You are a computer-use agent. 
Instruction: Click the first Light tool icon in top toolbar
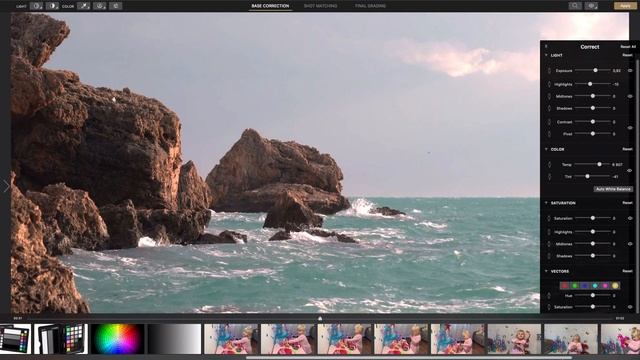(x=36, y=6)
